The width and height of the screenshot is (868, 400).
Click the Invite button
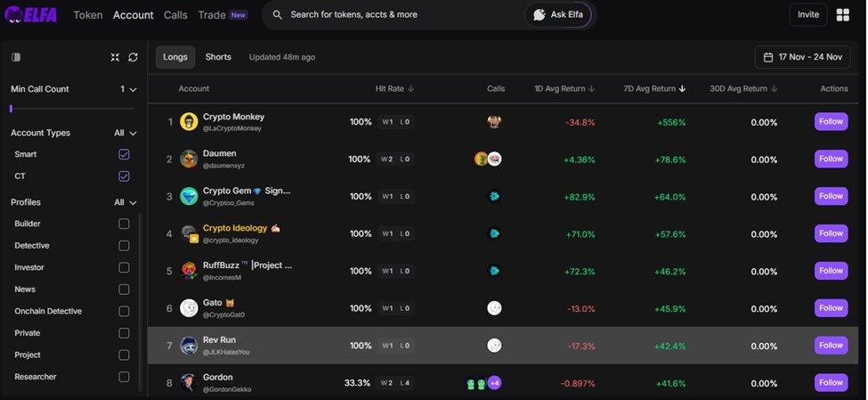pyautogui.click(x=807, y=15)
